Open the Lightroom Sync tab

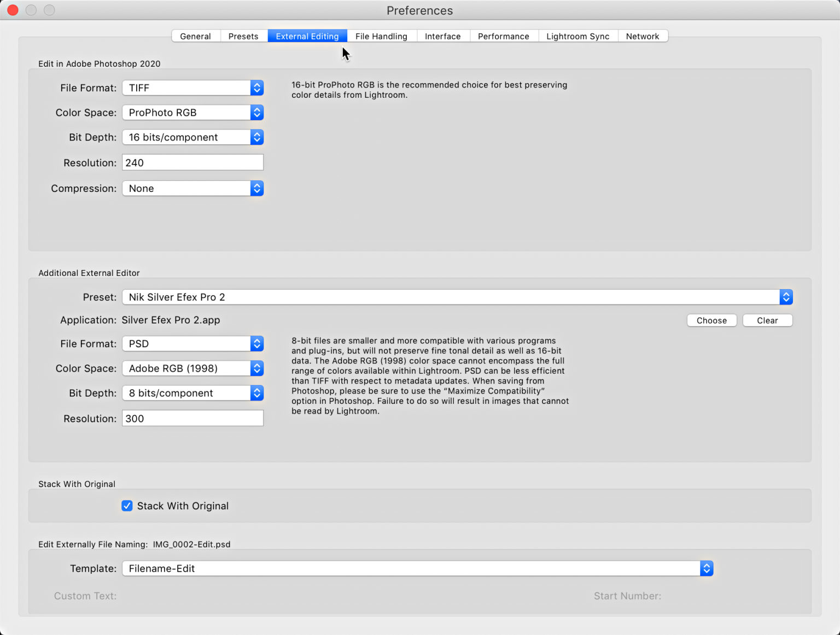tap(577, 36)
